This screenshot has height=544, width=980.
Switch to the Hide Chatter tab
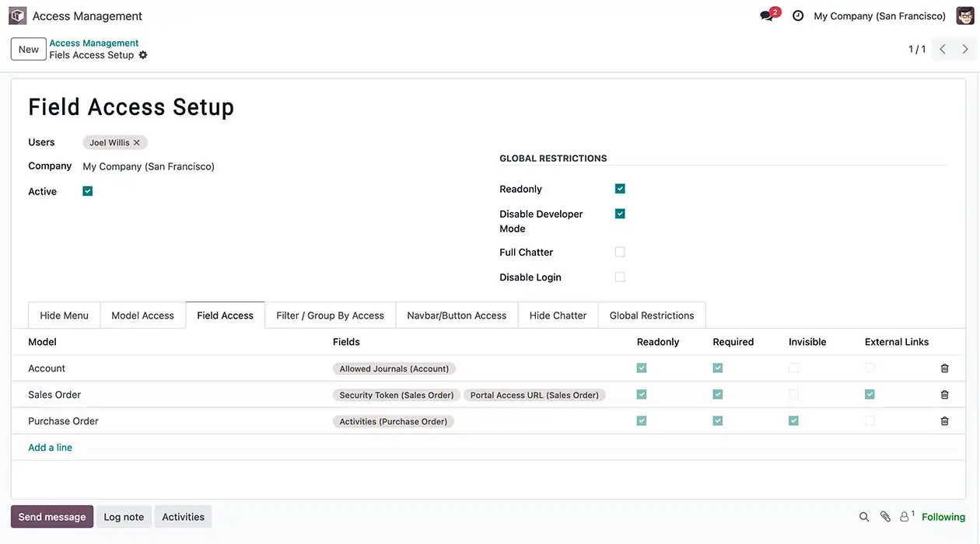558,316
